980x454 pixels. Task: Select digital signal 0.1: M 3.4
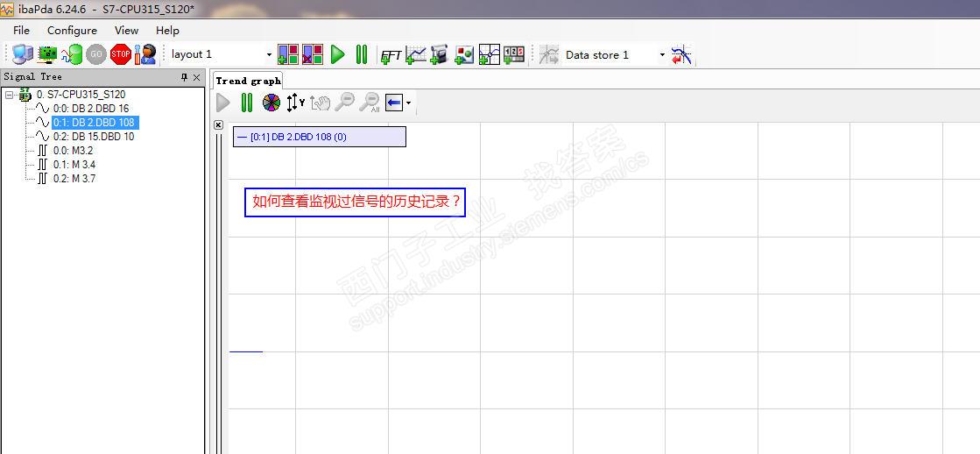click(74, 165)
